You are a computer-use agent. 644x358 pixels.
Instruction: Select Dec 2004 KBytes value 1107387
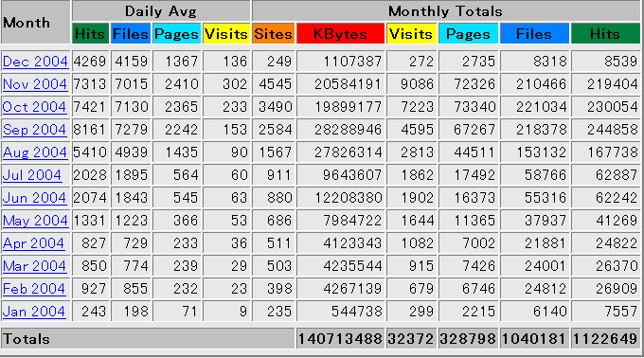(x=353, y=62)
